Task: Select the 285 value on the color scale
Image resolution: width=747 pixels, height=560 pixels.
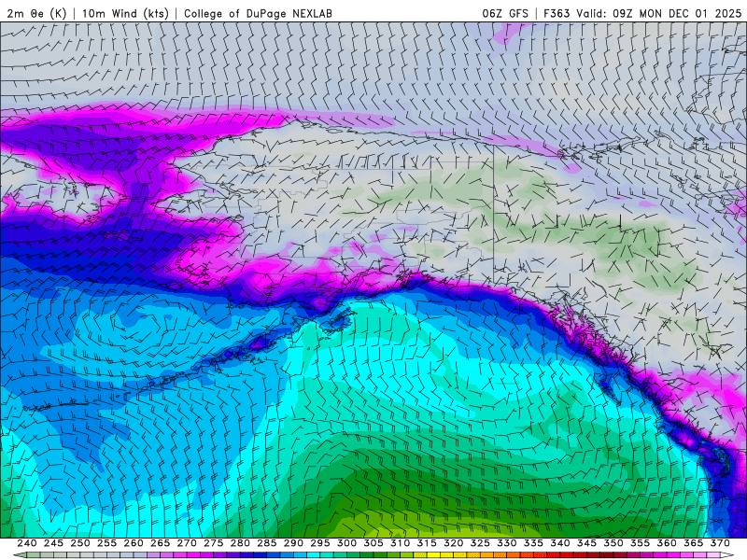Action: (267, 543)
